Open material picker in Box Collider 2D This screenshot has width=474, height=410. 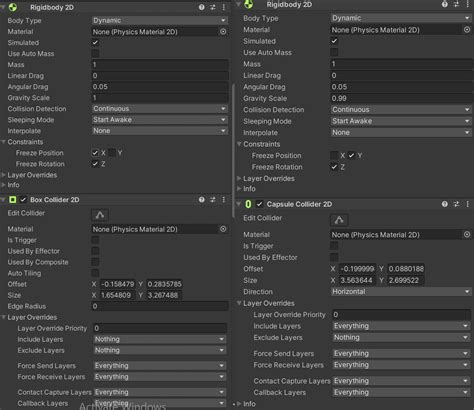(223, 229)
